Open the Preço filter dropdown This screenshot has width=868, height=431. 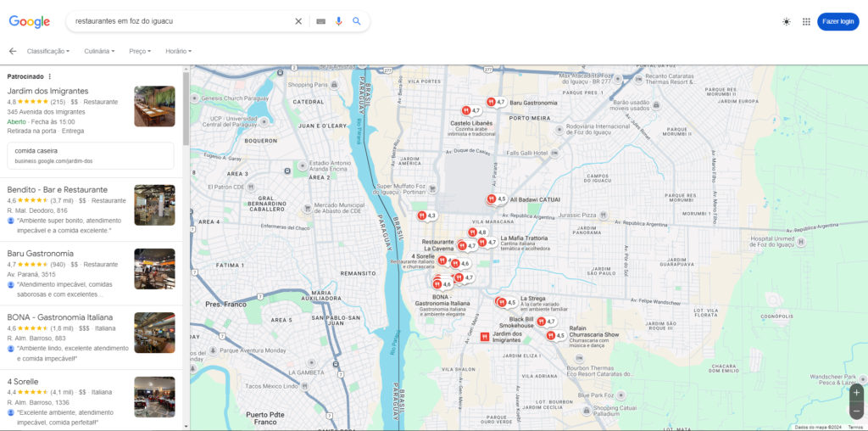(x=140, y=51)
